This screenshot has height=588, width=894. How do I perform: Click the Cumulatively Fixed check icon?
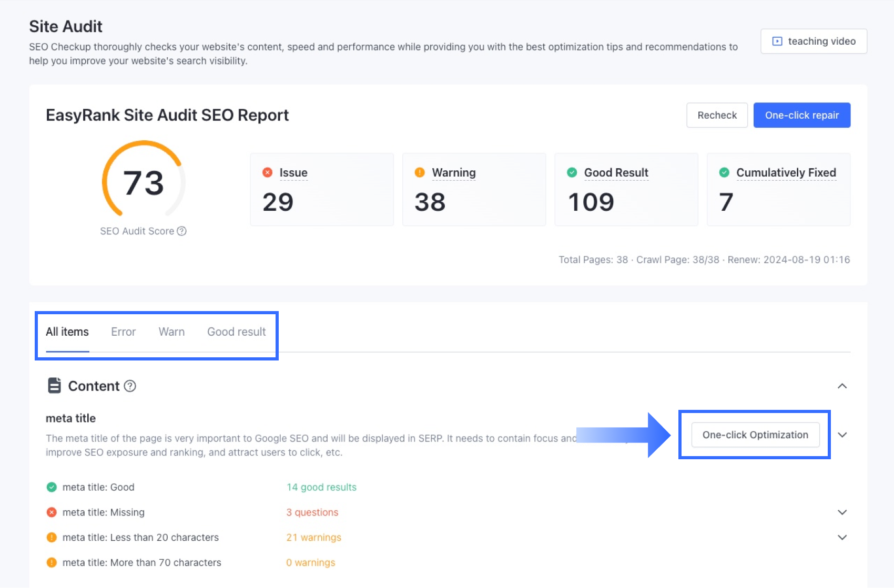724,172
